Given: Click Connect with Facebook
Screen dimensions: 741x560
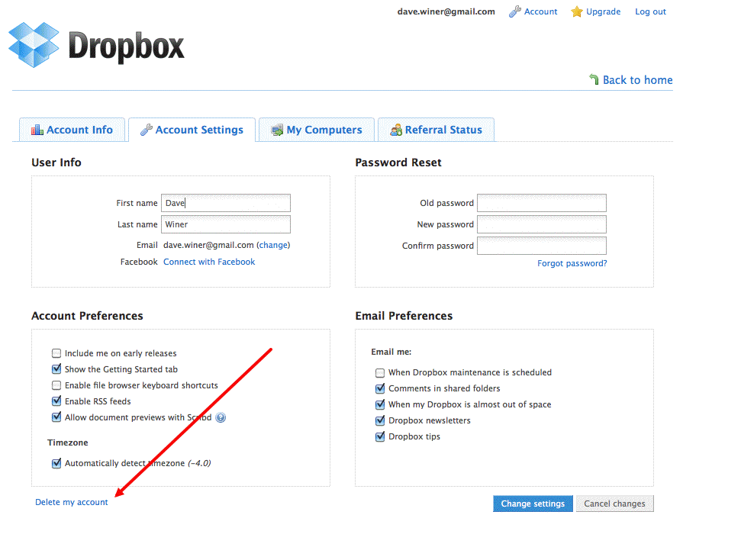Looking at the screenshot, I should pyautogui.click(x=209, y=262).
